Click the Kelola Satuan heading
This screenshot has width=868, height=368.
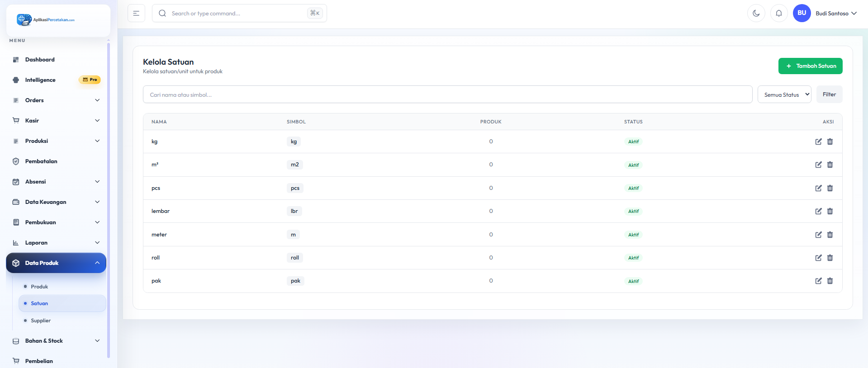[x=168, y=62]
